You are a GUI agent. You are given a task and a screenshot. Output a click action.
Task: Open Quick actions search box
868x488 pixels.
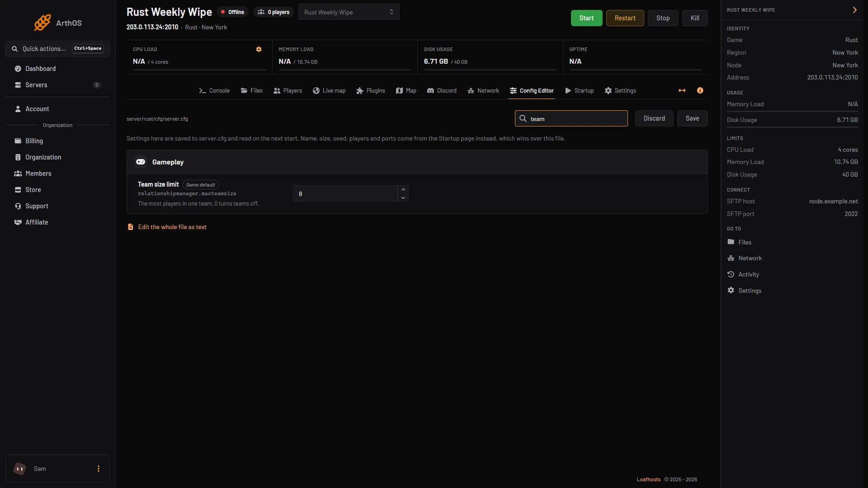[57, 49]
